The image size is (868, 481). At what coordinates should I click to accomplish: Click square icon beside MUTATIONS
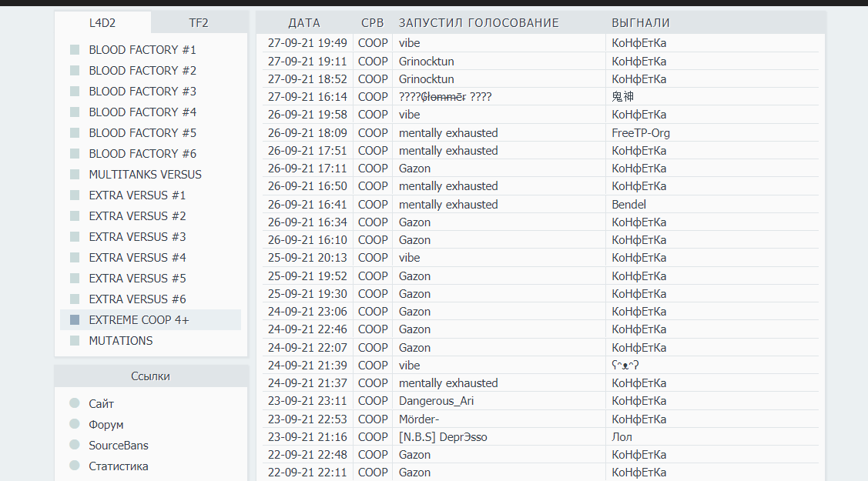pyautogui.click(x=75, y=341)
